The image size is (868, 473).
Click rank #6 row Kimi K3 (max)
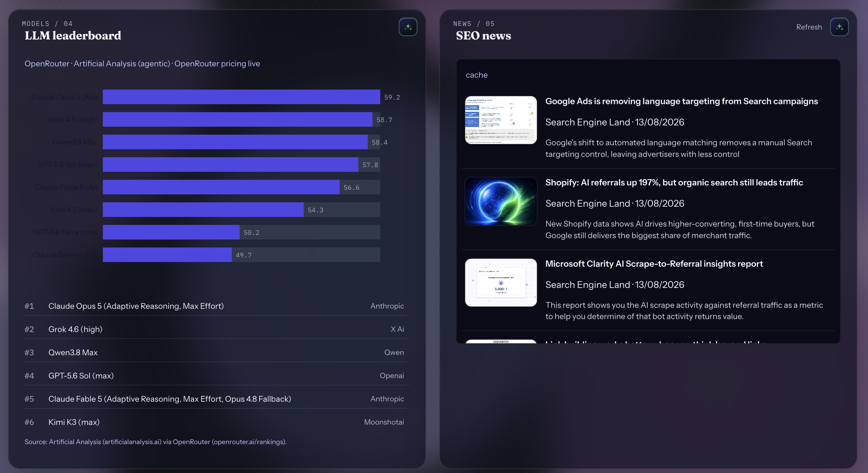click(x=217, y=422)
